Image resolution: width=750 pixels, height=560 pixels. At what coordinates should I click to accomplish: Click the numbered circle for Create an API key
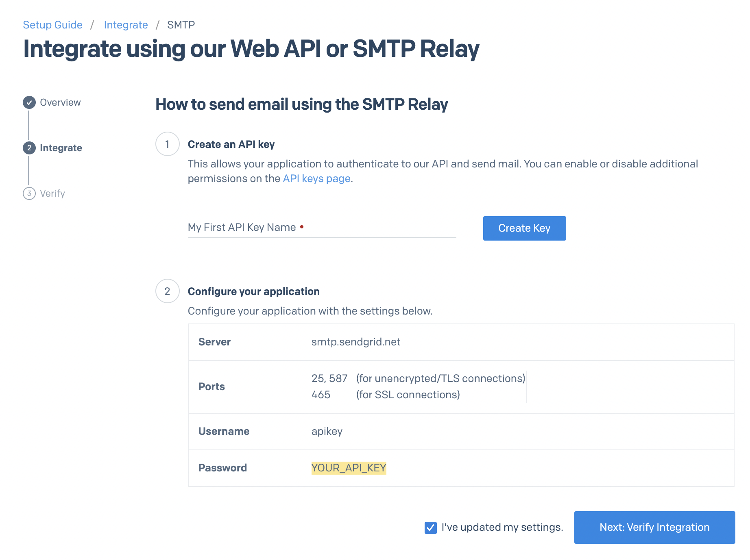tap(167, 144)
